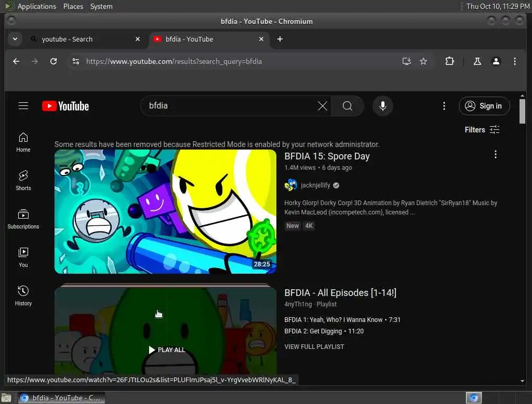Viewport: 532px width, 404px height.
Task: Open the BFDIA 15 Spore Day thumbnail
Action: [x=165, y=211]
